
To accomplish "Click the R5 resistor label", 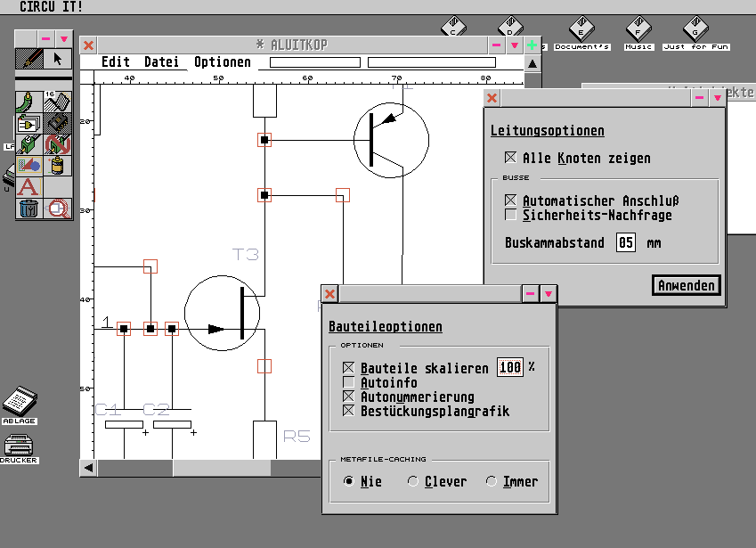I will pos(297,437).
